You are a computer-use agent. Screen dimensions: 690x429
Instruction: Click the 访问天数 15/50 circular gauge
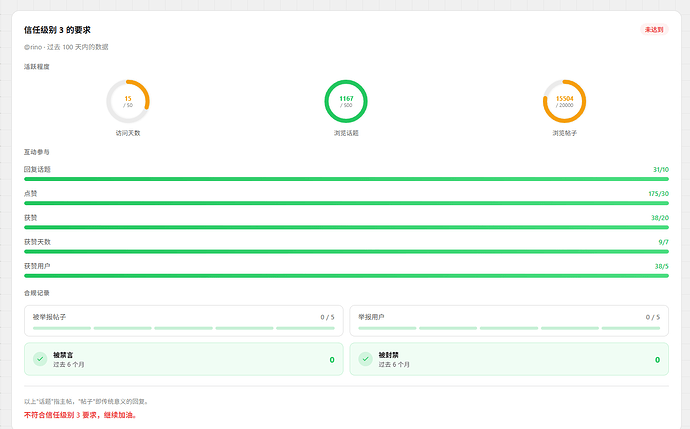click(x=128, y=101)
